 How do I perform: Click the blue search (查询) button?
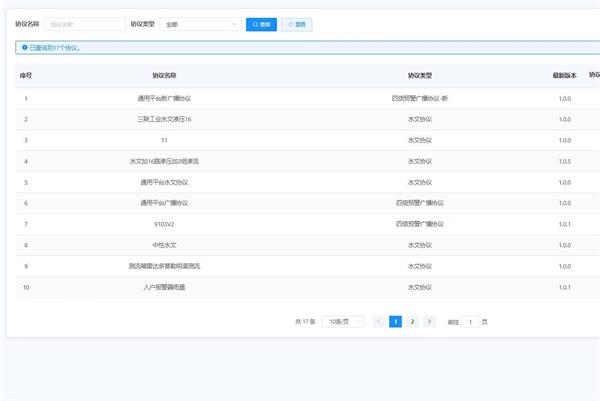tap(261, 24)
